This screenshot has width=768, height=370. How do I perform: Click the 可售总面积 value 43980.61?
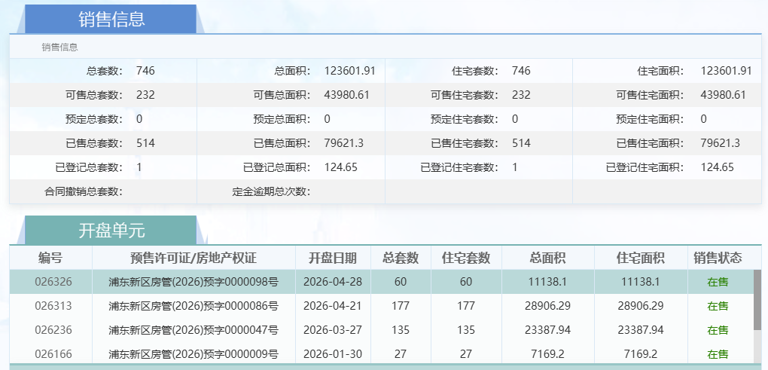coord(347,95)
